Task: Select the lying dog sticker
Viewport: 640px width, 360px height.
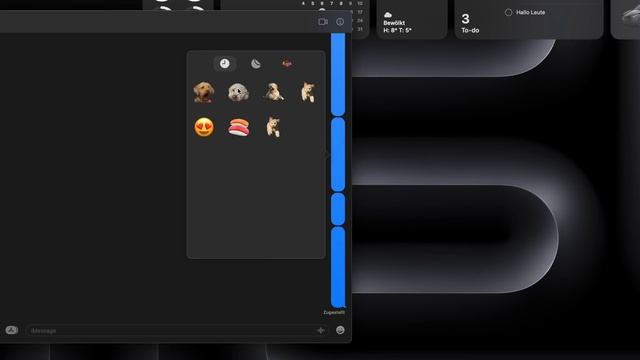Action: point(273,92)
